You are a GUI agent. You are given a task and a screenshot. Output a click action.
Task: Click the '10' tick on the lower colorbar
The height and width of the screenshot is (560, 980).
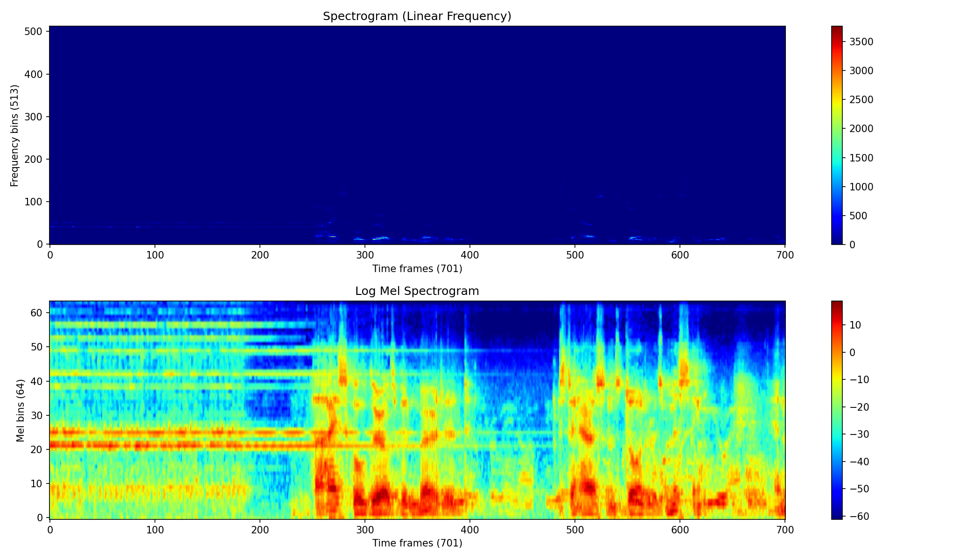[855, 325]
